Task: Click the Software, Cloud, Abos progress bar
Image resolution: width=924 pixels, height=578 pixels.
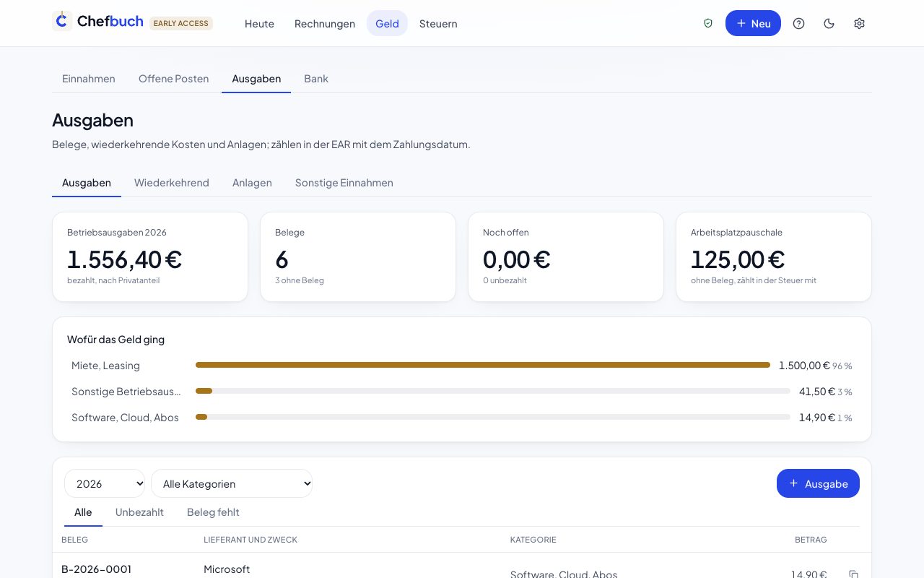Action: (493, 418)
